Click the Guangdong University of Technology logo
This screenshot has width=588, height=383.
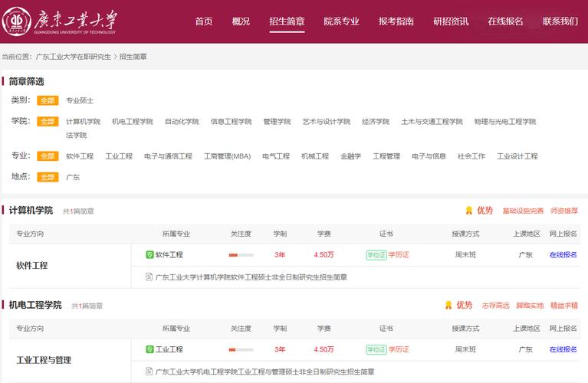60,21
